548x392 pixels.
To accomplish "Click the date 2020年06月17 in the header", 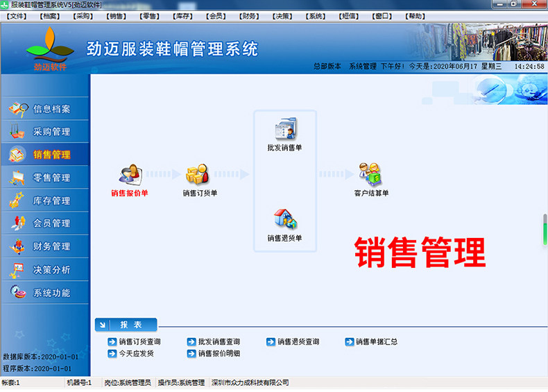I will coord(455,66).
